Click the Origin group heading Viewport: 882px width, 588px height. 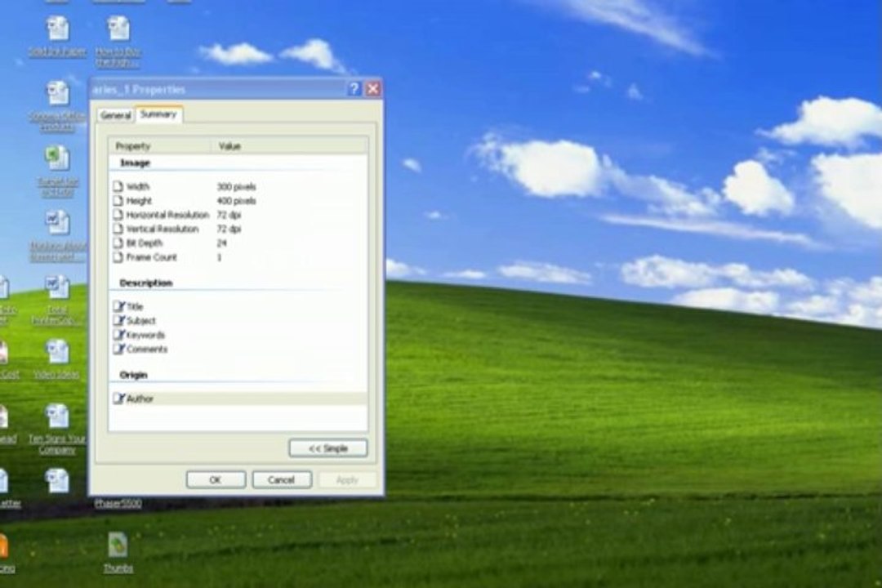coord(133,375)
